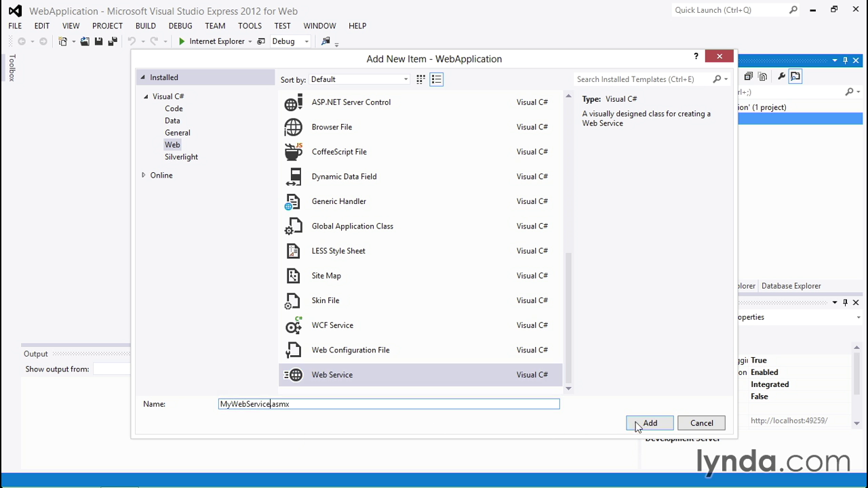This screenshot has height=488, width=868.
Task: Toggle Solution Explorer Preview Selected Items icon
Action: pos(795,77)
